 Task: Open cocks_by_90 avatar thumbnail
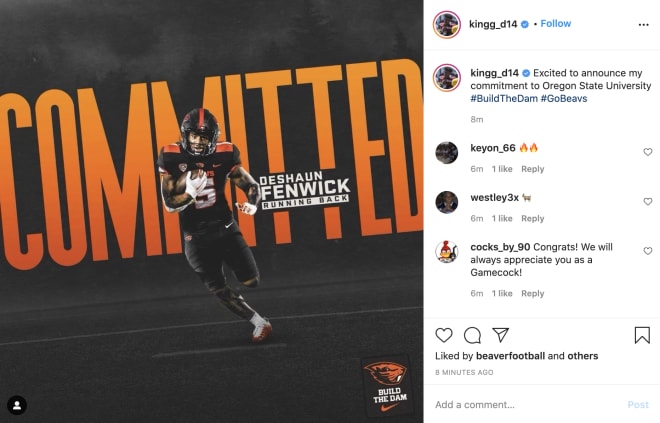(447, 252)
